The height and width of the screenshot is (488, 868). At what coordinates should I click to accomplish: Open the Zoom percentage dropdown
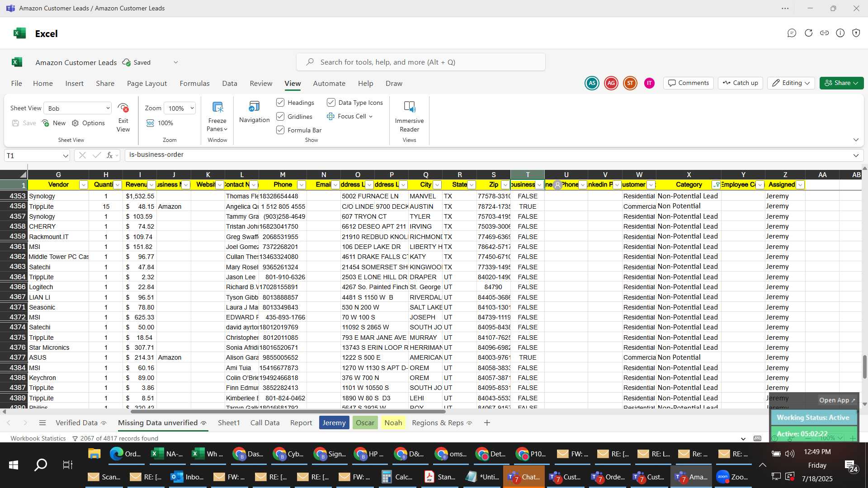pyautogui.click(x=180, y=108)
